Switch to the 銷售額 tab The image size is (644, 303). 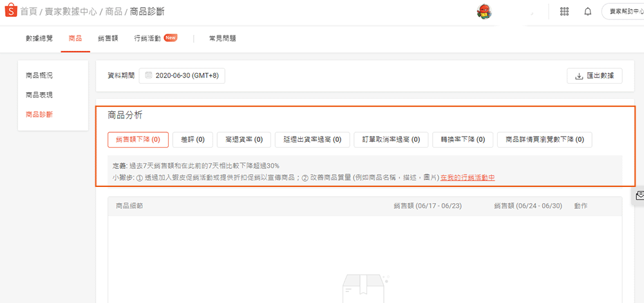[x=108, y=38]
